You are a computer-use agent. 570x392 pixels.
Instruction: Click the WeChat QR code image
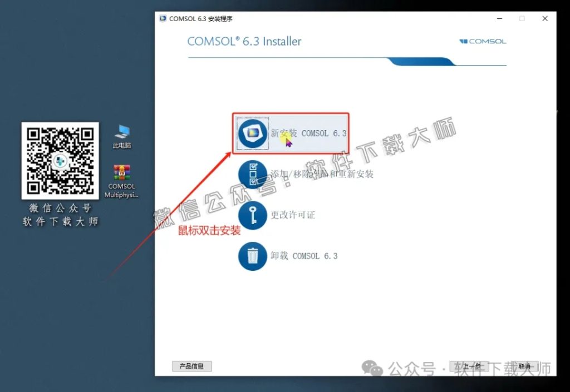tap(60, 161)
